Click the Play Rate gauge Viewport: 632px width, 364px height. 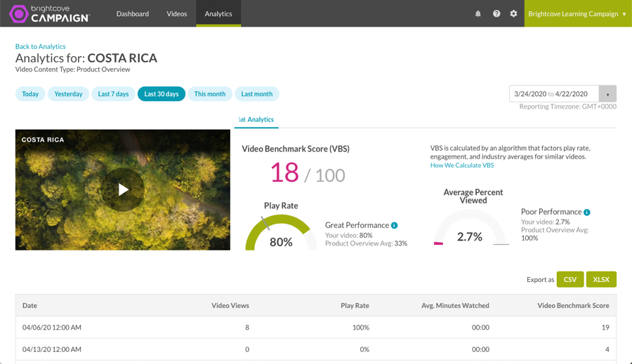(281, 232)
